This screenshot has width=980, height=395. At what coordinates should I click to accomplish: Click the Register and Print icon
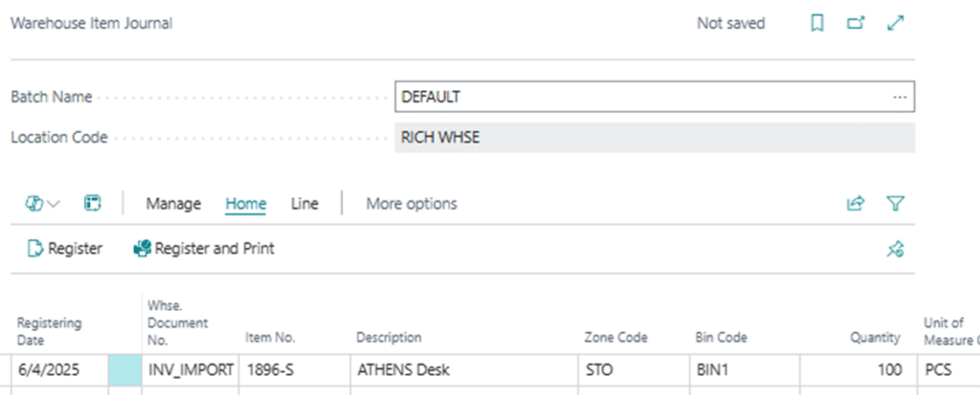point(143,249)
